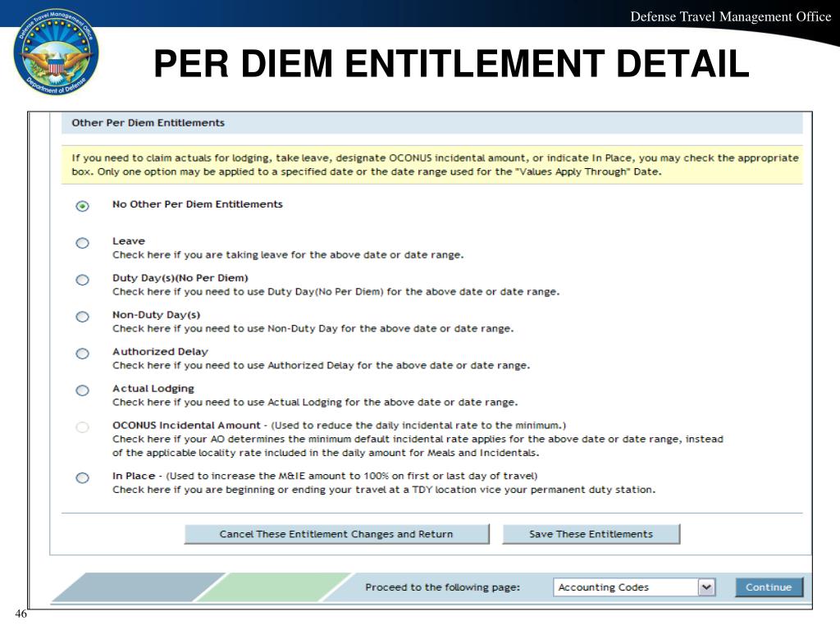Choose Duty Day(s)(No Per Diem) option
Screen dimensions: 840x630
click(82, 280)
